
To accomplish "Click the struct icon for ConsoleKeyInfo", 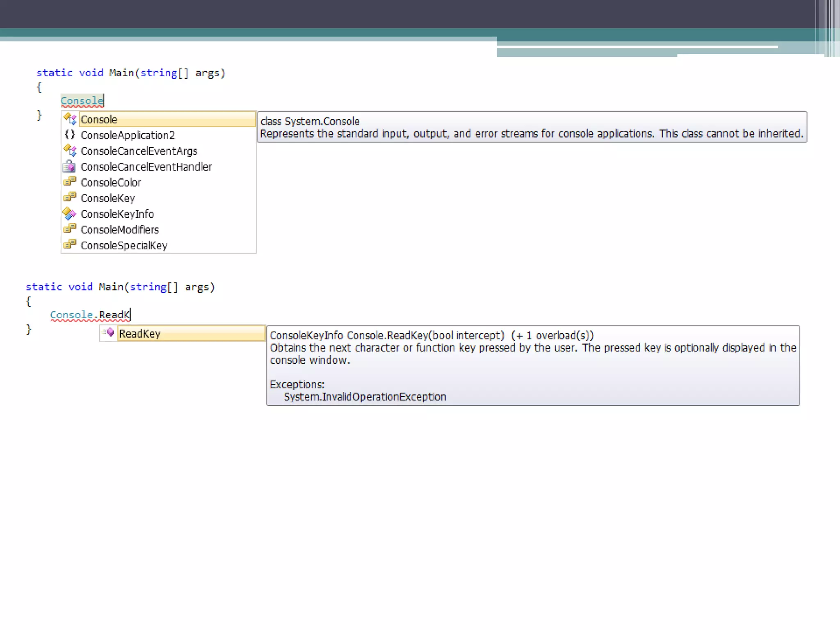I will (69, 214).
